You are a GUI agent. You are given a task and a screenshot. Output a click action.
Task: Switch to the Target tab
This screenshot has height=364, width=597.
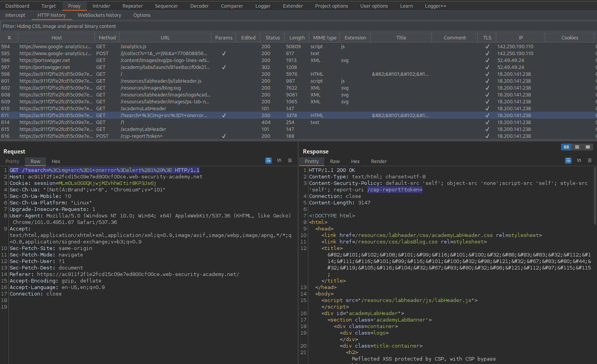tap(49, 6)
